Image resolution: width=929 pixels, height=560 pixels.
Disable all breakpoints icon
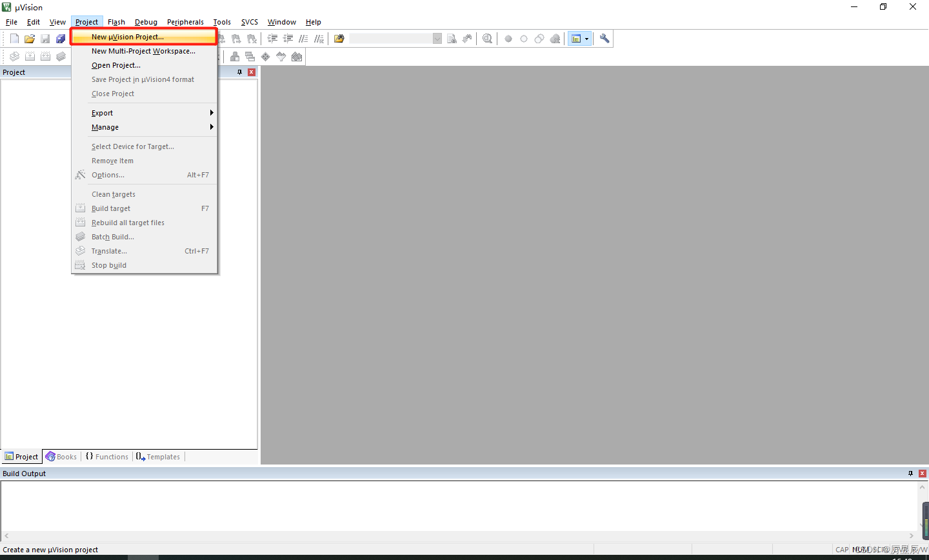coord(539,39)
